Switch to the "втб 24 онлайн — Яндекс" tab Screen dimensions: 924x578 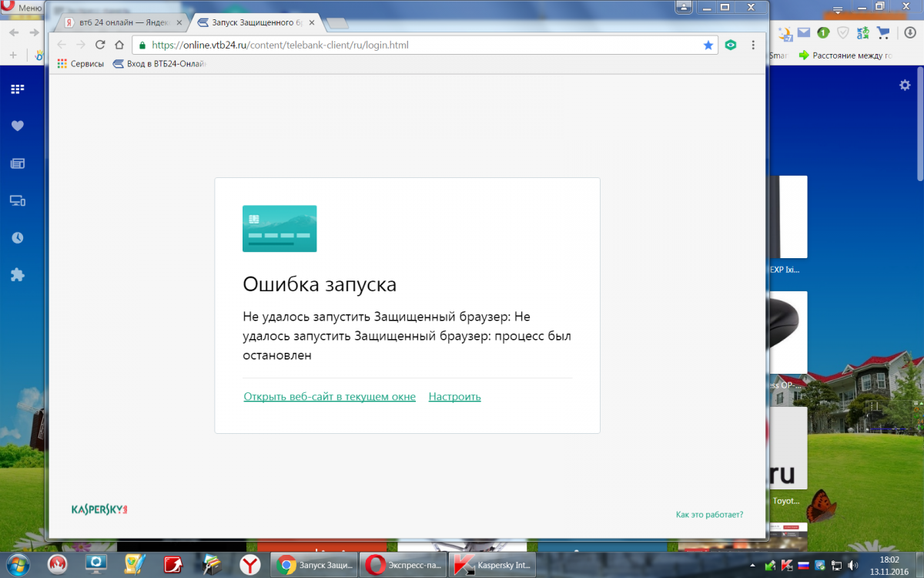123,23
